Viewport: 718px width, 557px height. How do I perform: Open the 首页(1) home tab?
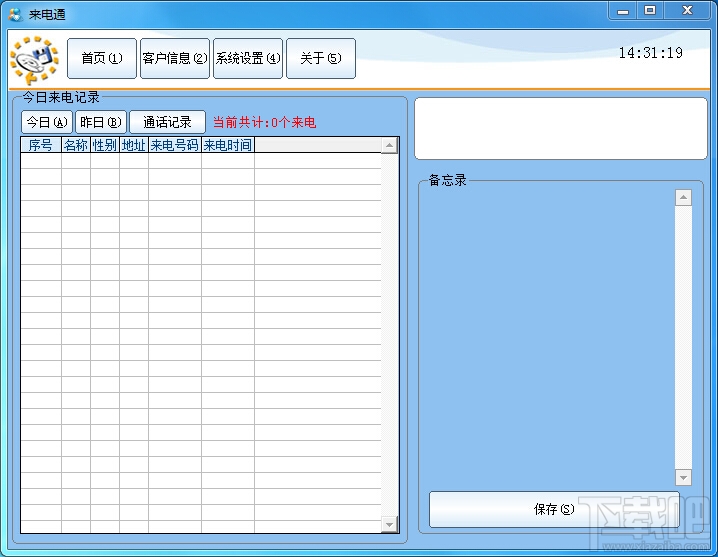pos(102,58)
